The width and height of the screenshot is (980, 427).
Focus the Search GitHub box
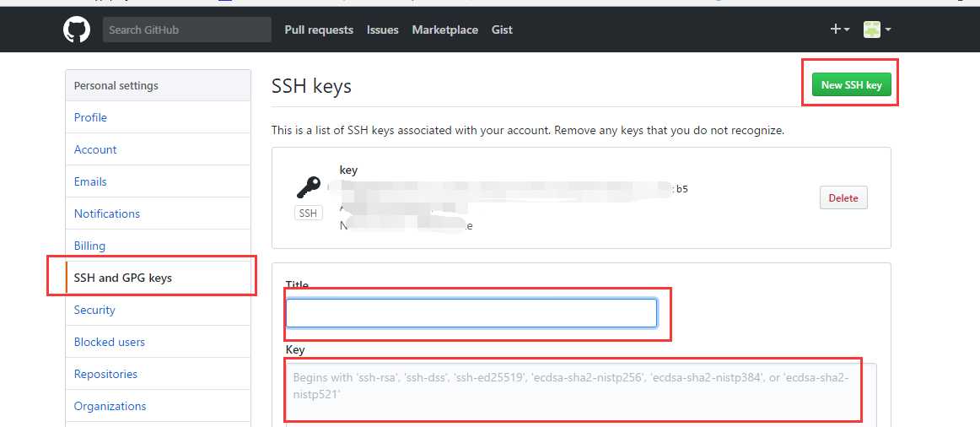pos(187,30)
